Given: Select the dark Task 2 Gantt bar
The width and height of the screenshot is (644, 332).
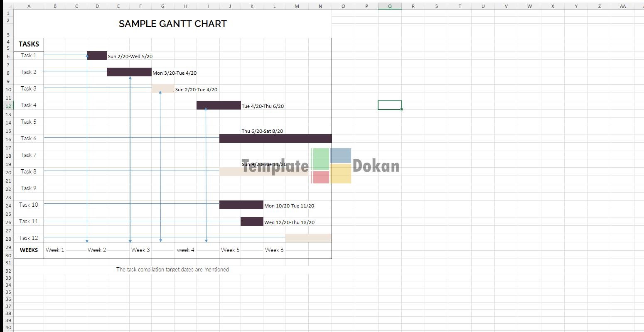Looking at the screenshot, I should pyautogui.click(x=129, y=72).
